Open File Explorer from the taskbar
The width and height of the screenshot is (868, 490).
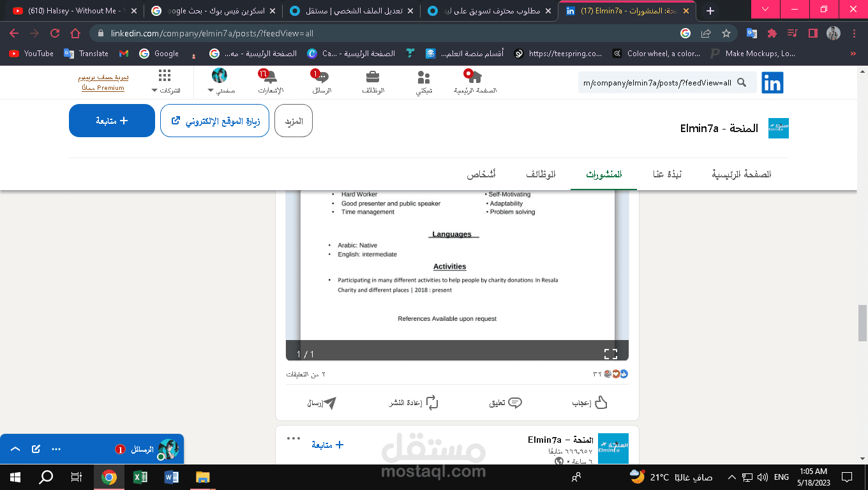click(x=202, y=477)
